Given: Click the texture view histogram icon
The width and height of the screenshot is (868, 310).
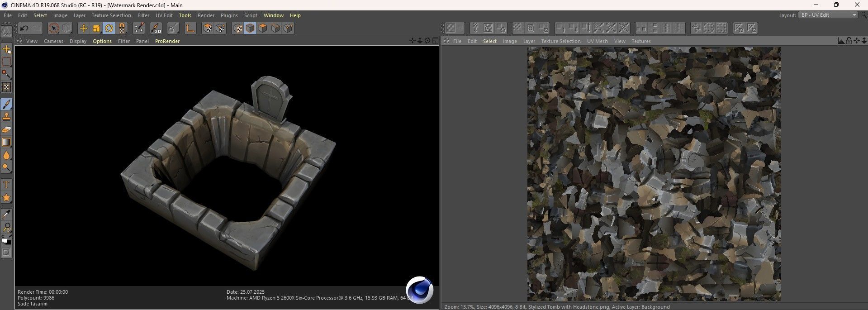Looking at the screenshot, I should point(841,41).
